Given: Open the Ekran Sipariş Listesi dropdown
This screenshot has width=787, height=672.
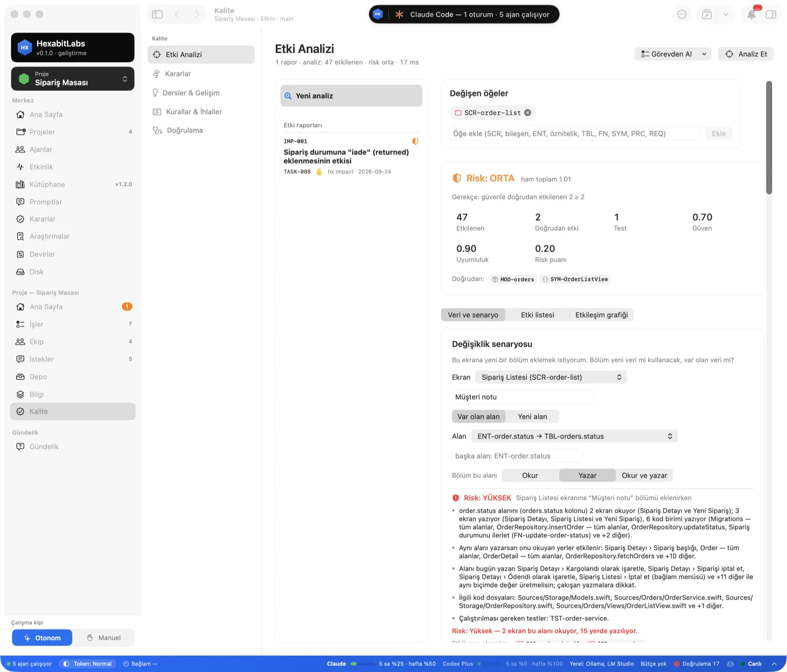Looking at the screenshot, I should pyautogui.click(x=551, y=377).
